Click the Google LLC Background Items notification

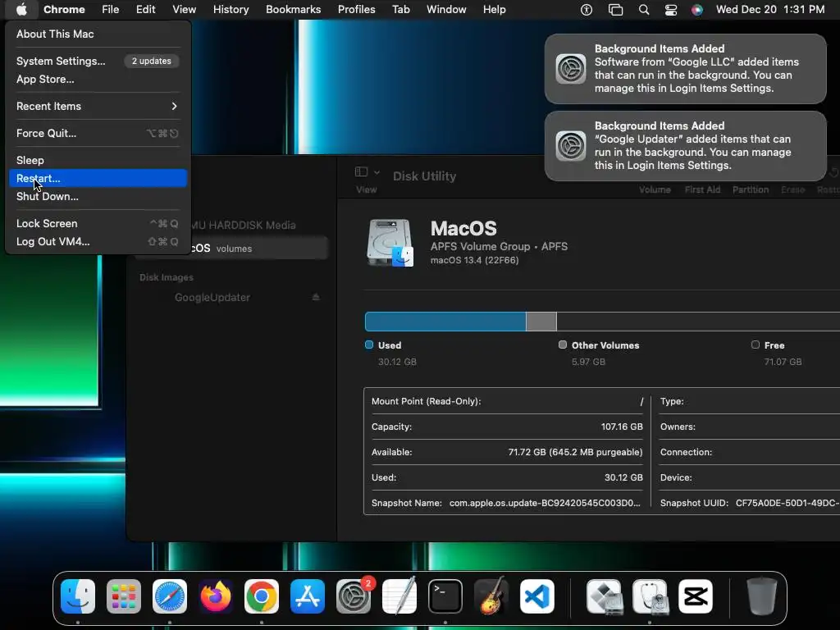click(686, 69)
